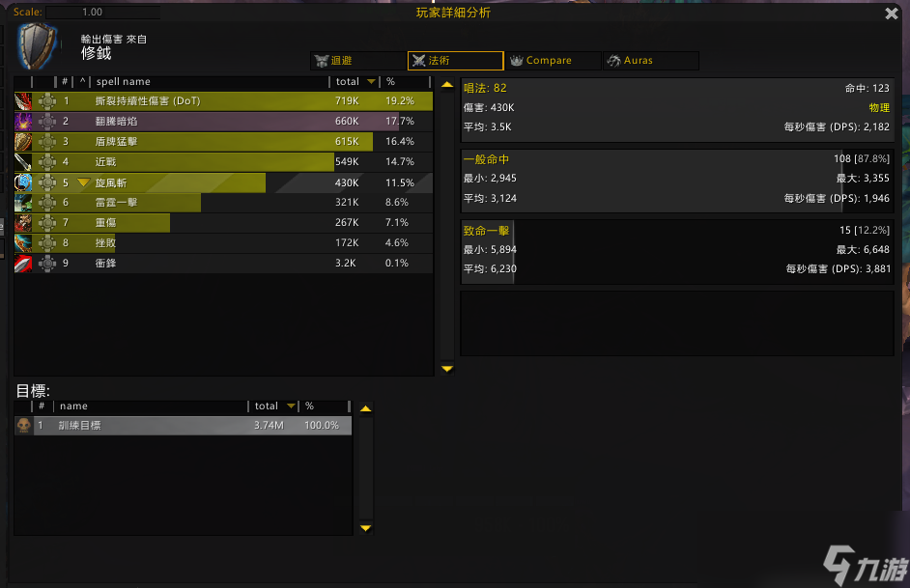Click the 翻騰暗焰 spell icon
This screenshot has height=588, width=910.
click(23, 122)
